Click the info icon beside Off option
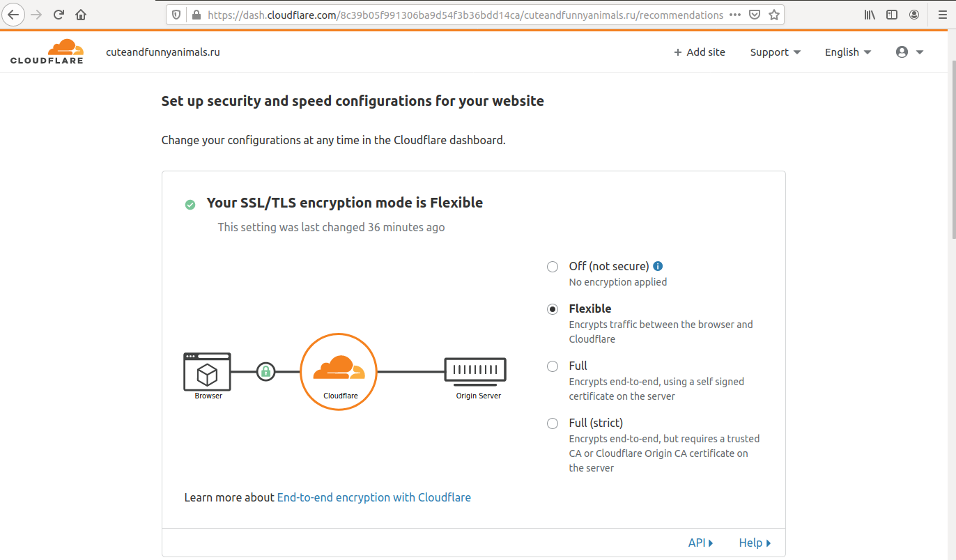The image size is (956, 560). pyautogui.click(x=658, y=266)
